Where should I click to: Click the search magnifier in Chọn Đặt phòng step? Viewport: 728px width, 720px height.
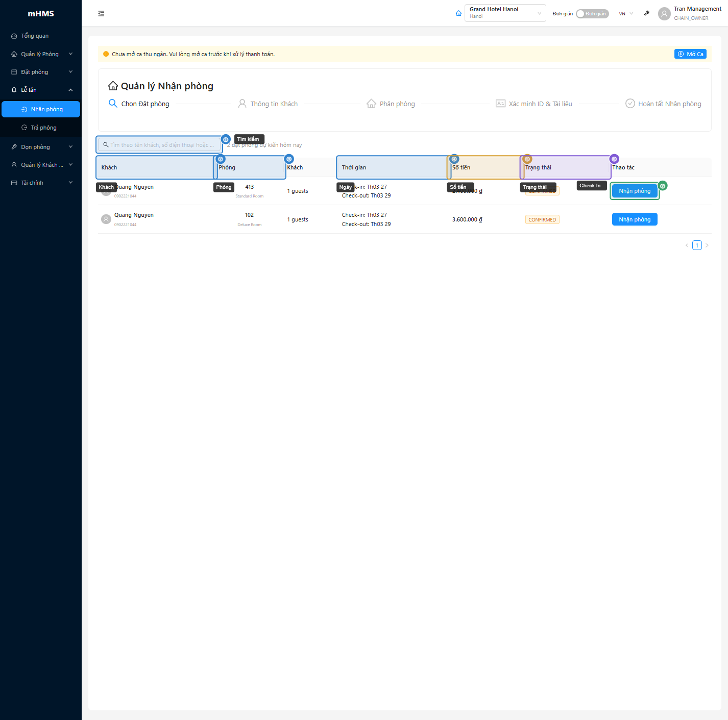(x=113, y=104)
